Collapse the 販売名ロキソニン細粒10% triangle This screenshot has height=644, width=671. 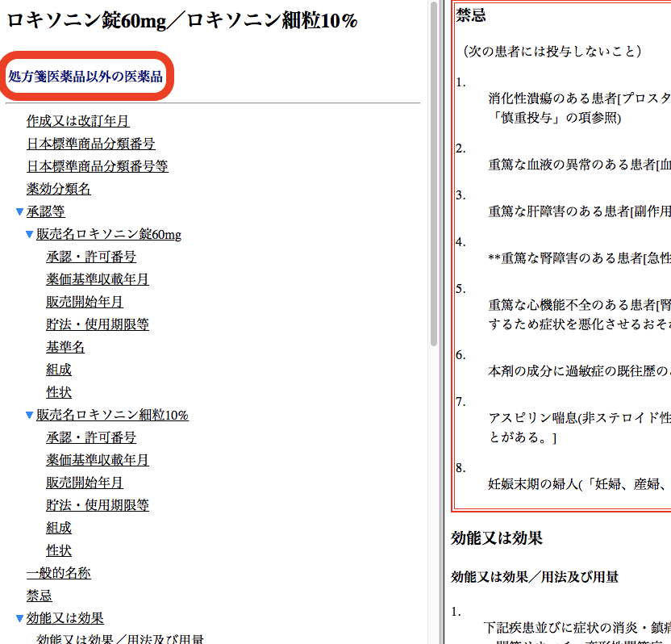[x=29, y=415]
